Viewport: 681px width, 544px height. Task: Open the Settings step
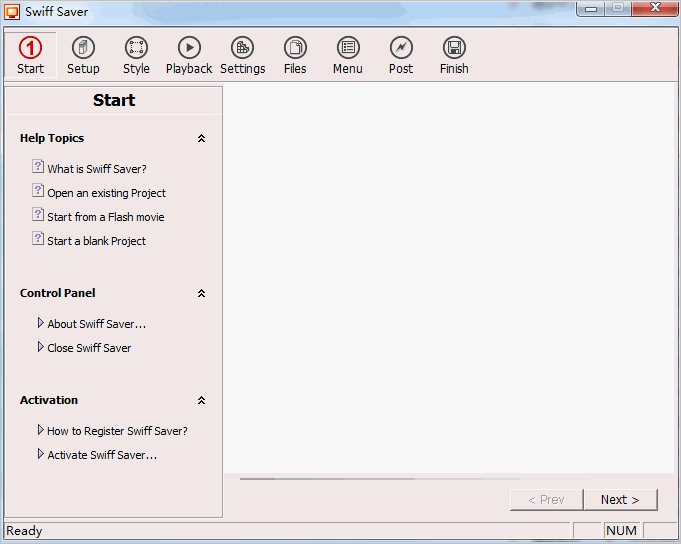tap(242, 55)
